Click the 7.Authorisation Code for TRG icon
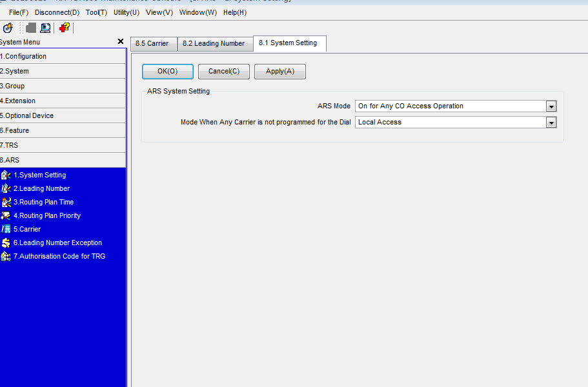This screenshot has width=588, height=387. coord(6,256)
